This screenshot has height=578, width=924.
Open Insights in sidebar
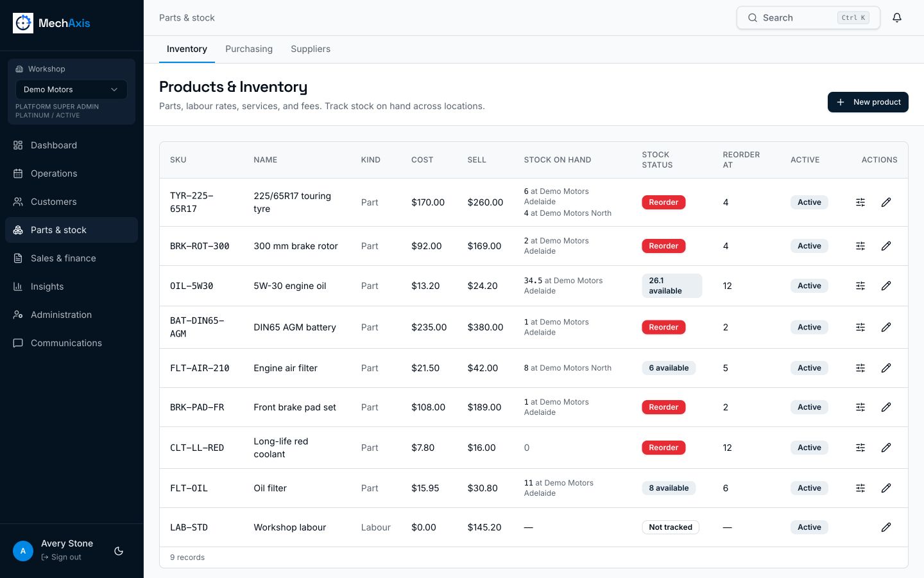pyautogui.click(x=71, y=286)
